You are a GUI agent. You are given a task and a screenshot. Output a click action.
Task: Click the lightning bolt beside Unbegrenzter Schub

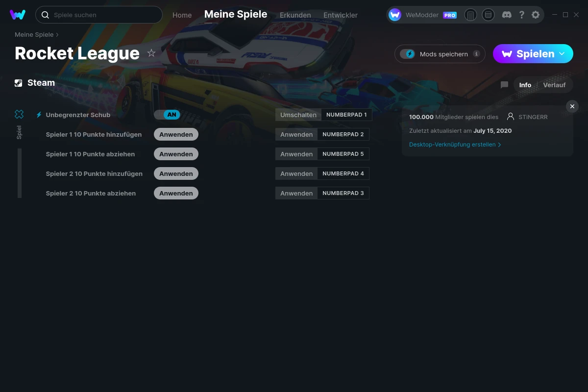[x=39, y=115]
